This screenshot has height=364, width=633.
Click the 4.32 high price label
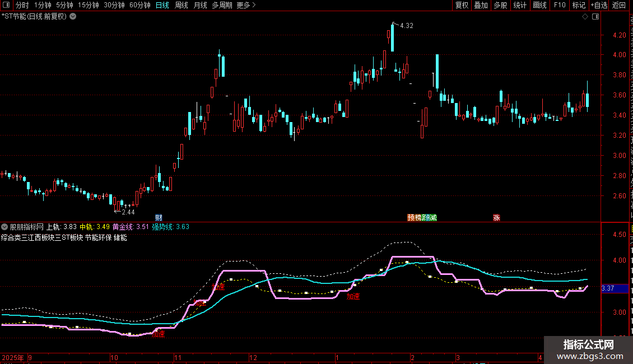tap(407, 25)
